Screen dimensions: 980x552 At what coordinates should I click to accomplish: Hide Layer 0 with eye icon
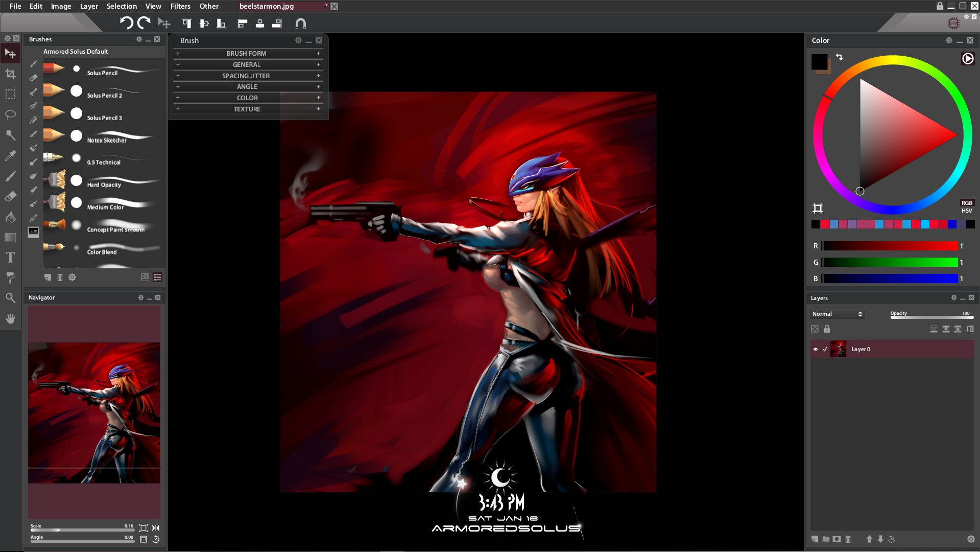[x=816, y=349]
